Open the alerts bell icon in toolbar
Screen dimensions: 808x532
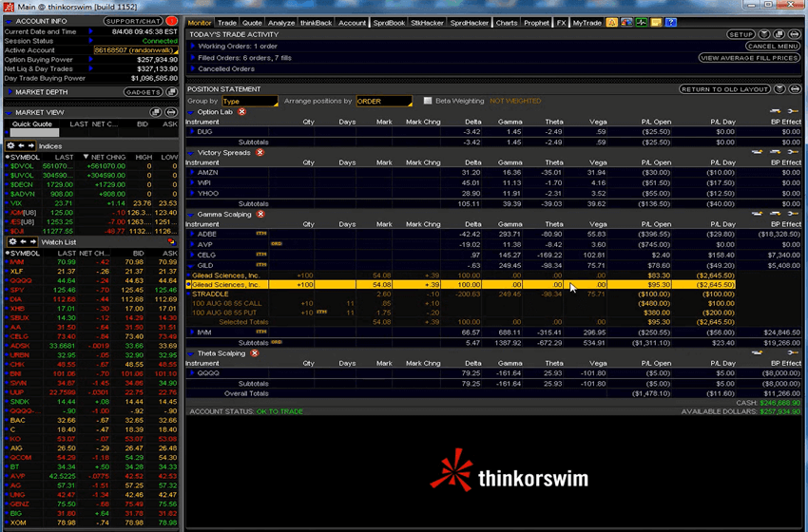[x=611, y=22]
